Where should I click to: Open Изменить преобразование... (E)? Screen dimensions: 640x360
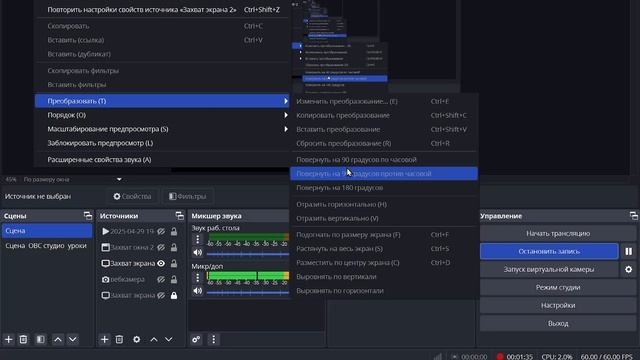click(x=384, y=101)
